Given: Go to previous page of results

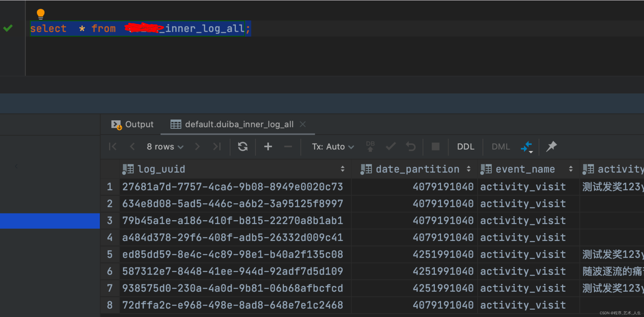Looking at the screenshot, I should click(x=132, y=146).
